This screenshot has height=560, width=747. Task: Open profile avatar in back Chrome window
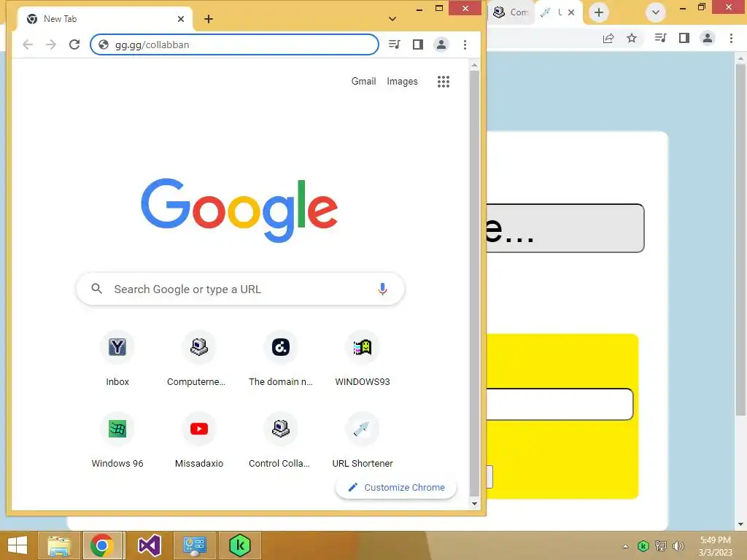pos(708,38)
